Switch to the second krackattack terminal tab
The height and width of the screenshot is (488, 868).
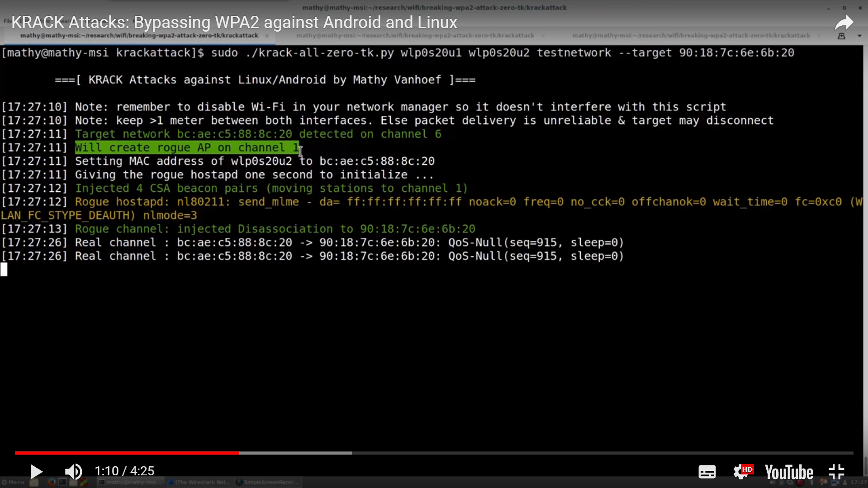point(415,36)
